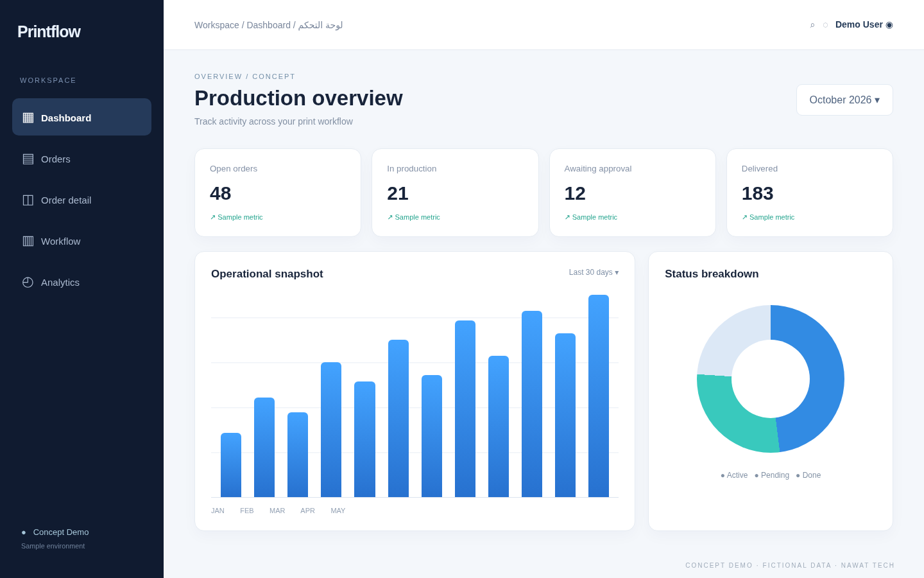Viewport: 924px width, 578px height.
Task: Click the Workspace breadcrumb link
Action: click(x=217, y=25)
